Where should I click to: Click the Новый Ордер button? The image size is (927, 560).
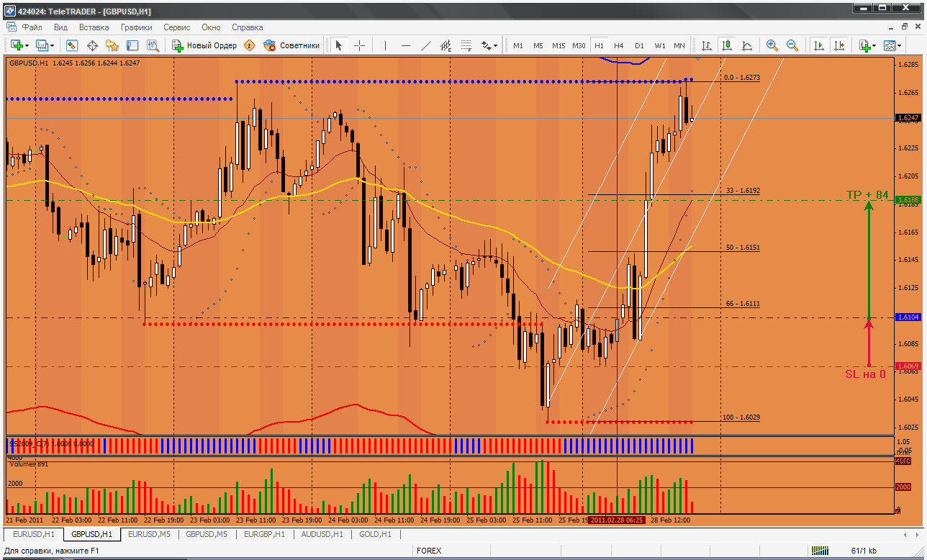[x=204, y=45]
